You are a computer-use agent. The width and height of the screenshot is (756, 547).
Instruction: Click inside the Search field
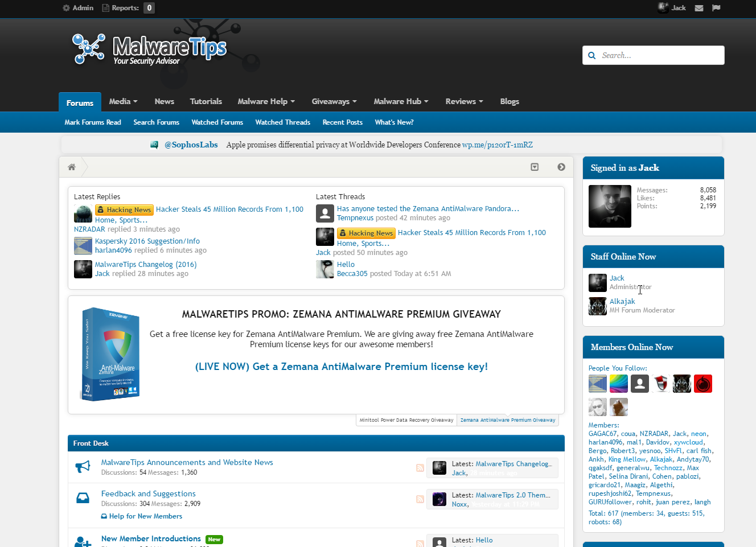pos(654,55)
